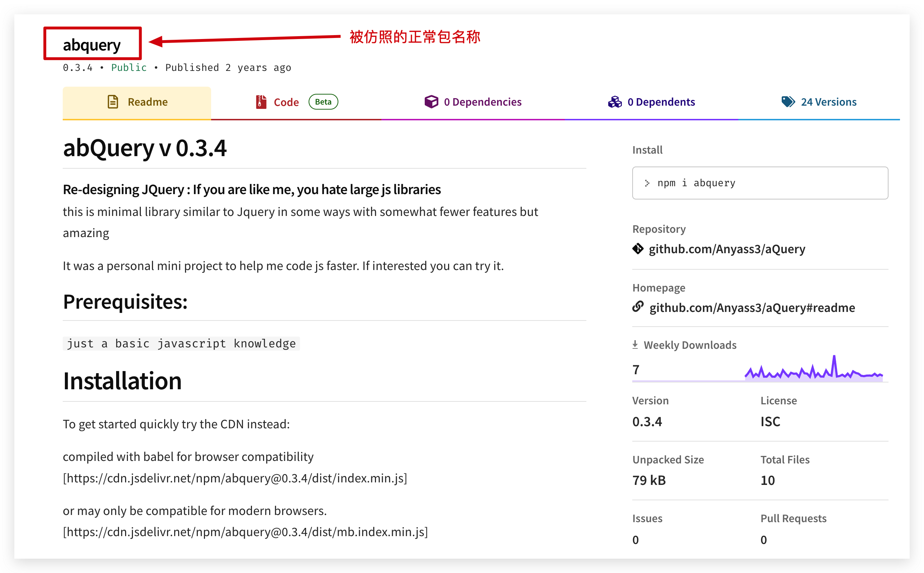Image resolution: width=924 pixels, height=573 pixels.
Task: Click the prompt chevron icon in Install box
Action: coord(647,183)
